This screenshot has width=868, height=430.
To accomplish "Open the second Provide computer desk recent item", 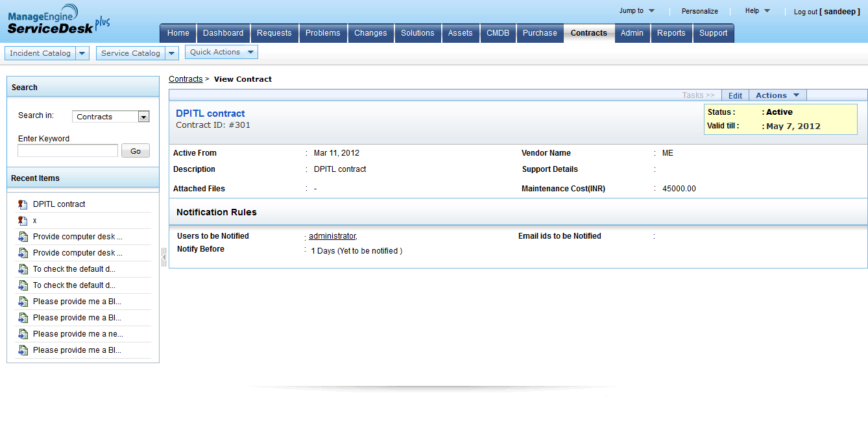I will (78, 253).
